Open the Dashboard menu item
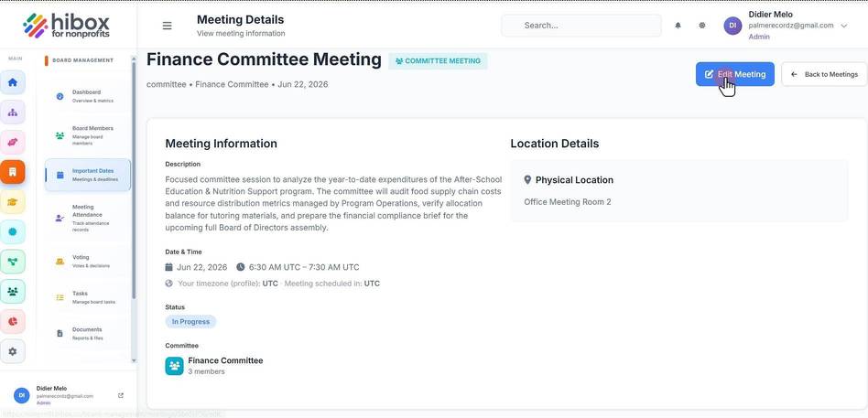This screenshot has width=868, height=418. click(x=88, y=96)
